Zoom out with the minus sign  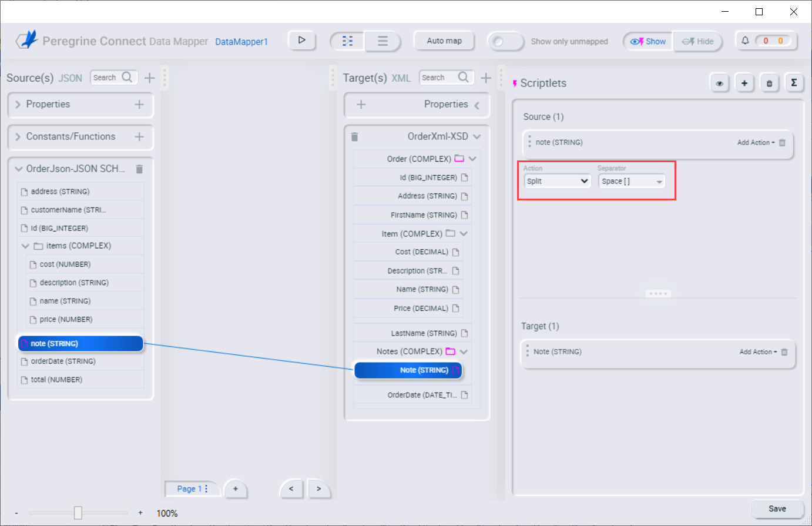click(x=16, y=513)
